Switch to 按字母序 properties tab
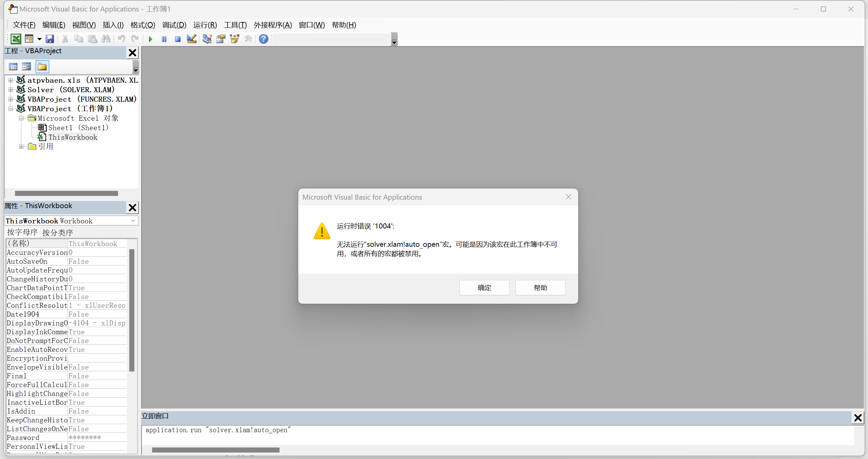 click(x=22, y=232)
